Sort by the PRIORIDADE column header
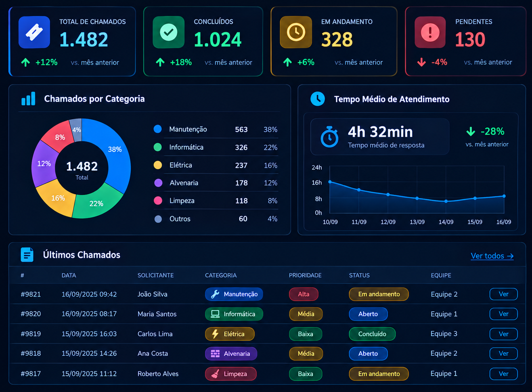Viewport: 532px width, 392px height. click(x=305, y=275)
